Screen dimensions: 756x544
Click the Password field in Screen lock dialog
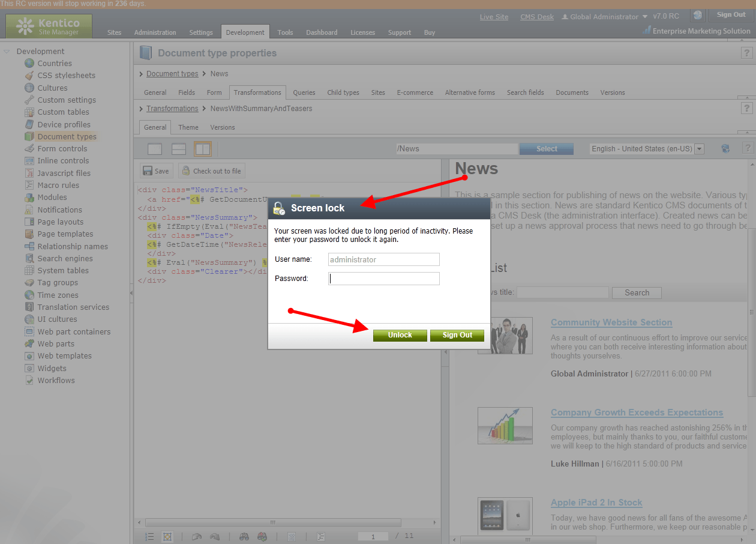pos(384,279)
